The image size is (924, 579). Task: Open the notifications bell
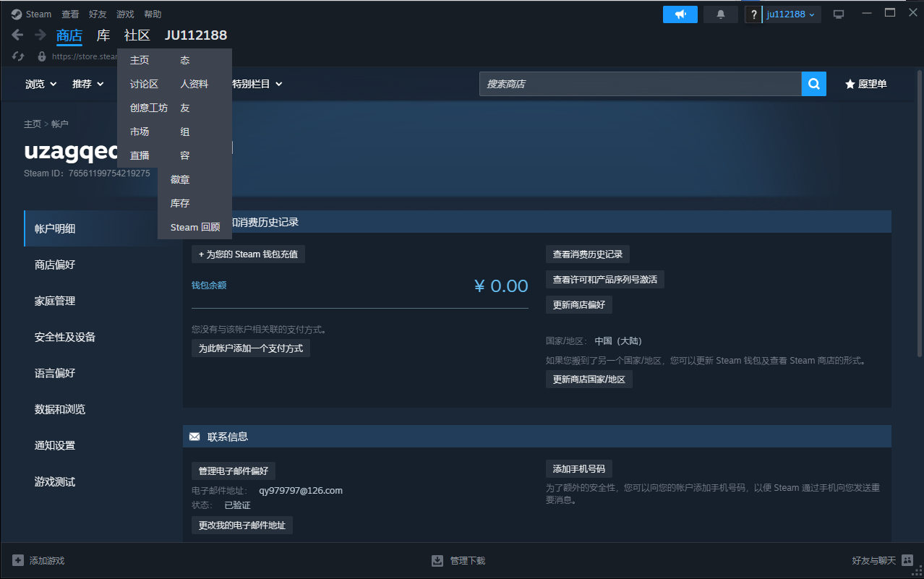(x=721, y=14)
